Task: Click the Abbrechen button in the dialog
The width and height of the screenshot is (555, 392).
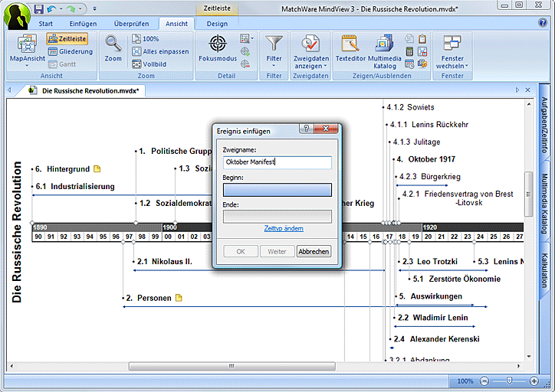Action: pyautogui.click(x=314, y=252)
